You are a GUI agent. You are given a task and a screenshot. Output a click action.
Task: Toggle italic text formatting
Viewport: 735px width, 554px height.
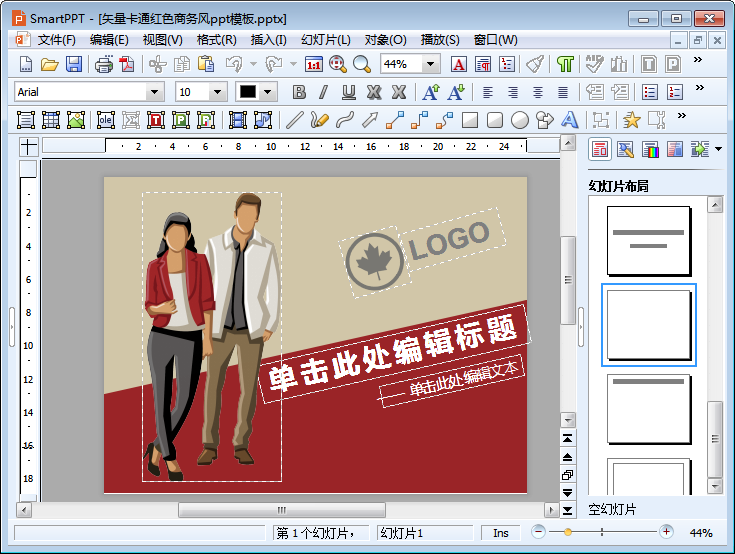[323, 92]
